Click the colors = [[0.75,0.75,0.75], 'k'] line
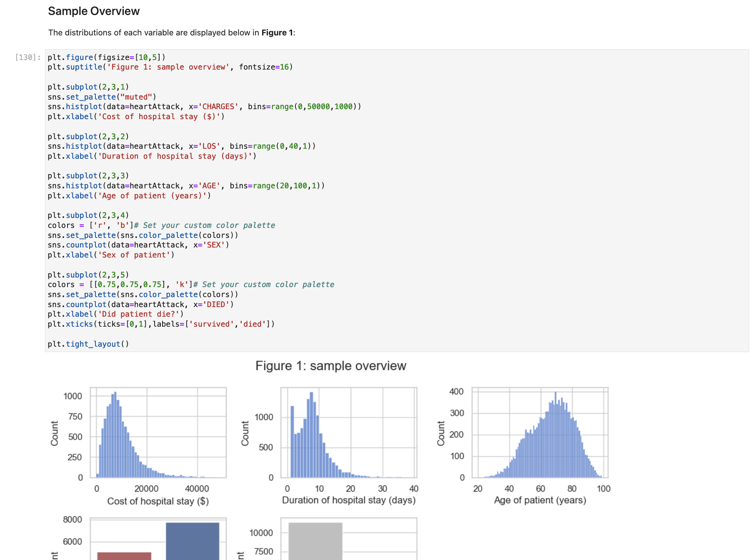Viewport: 755px width, 560px height. 191,285
